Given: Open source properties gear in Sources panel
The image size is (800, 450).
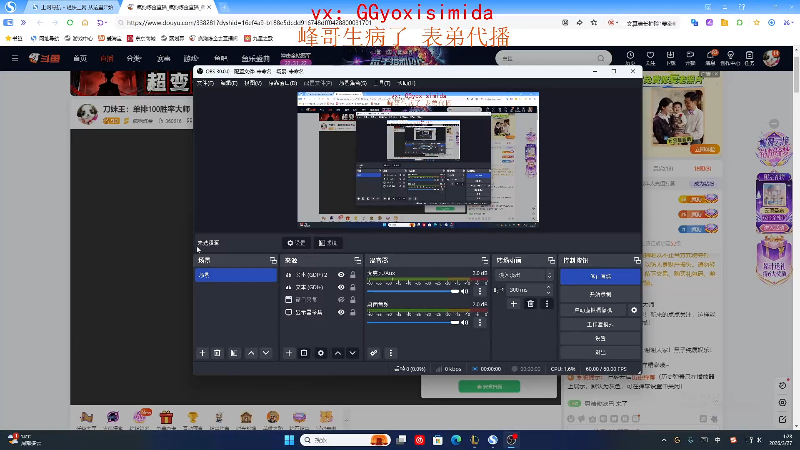Looking at the screenshot, I should [321, 353].
